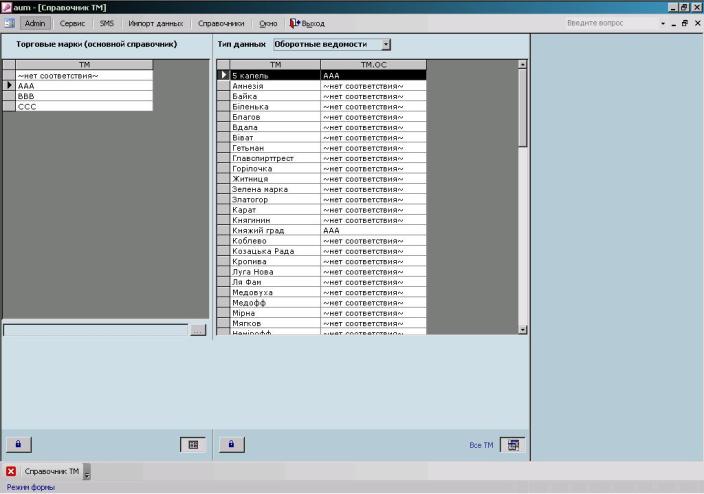Select the BBB row in left table
The width and height of the screenshot is (704, 494).
84,96
